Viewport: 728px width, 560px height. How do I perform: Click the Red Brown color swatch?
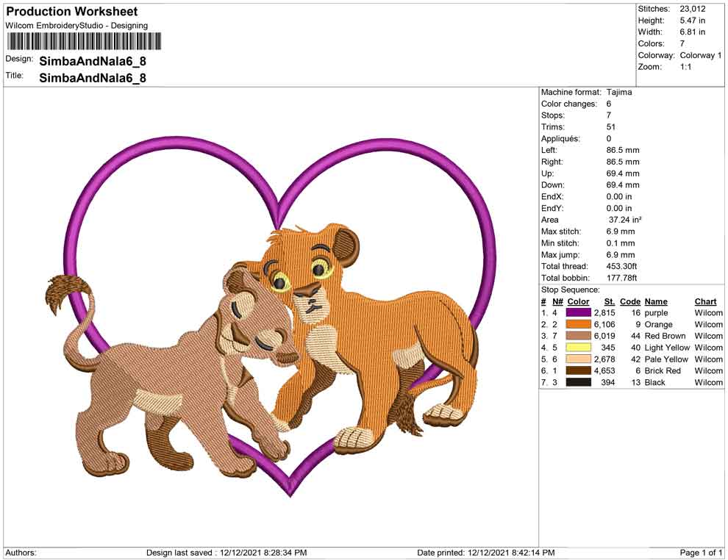[x=578, y=336]
